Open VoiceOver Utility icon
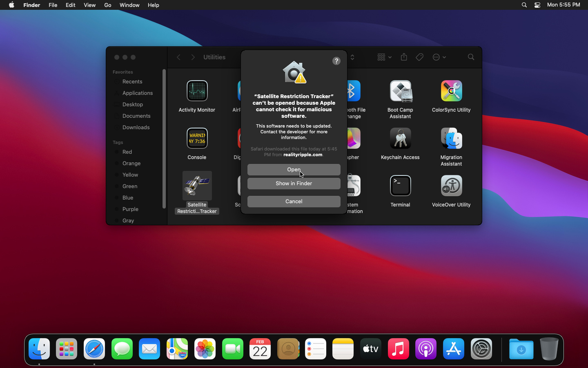 pos(451,186)
